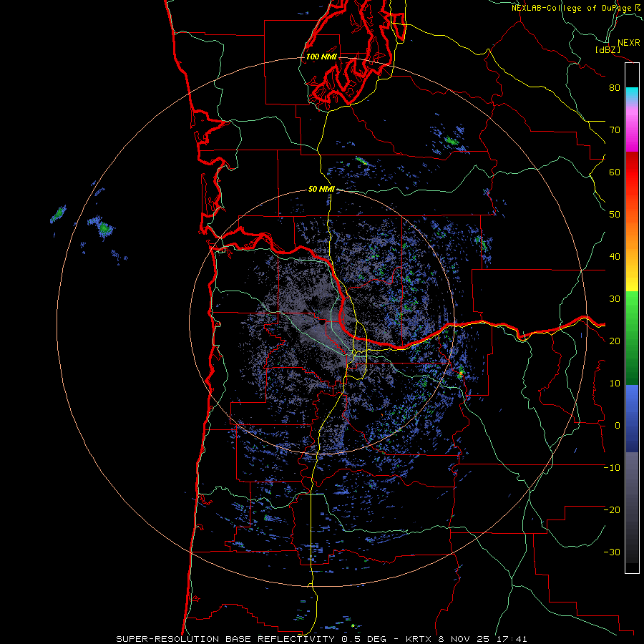The height and width of the screenshot is (644, 644).
Task: Click the 100 NMI range ring label
Action: [x=321, y=57]
